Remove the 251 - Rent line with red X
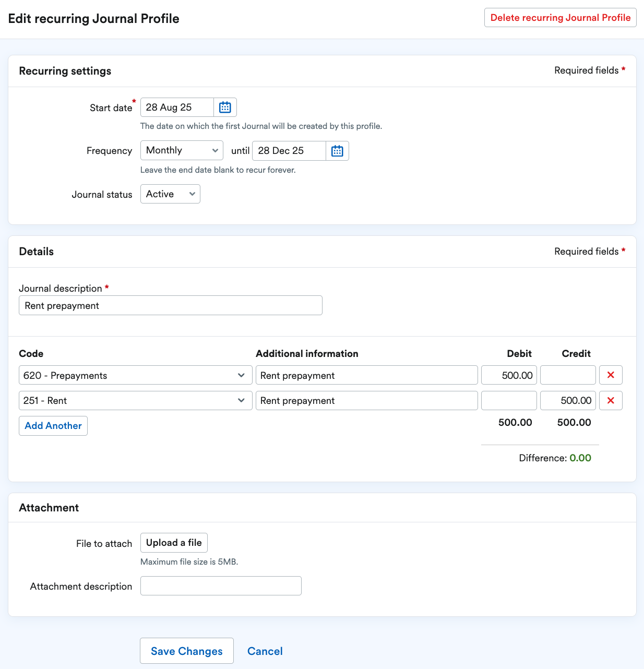Viewport: 644px width, 669px height. click(611, 400)
